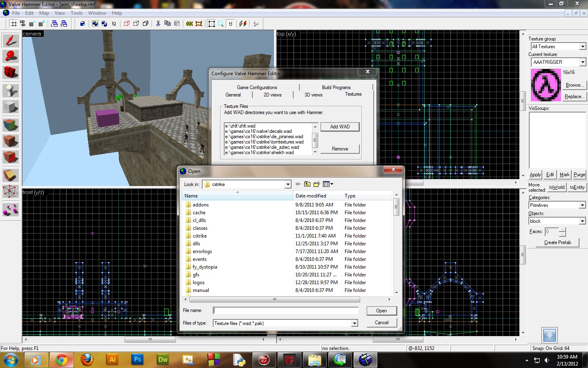588x368 pixels.
Task: Select the Camera tool
Action: coord(11,72)
